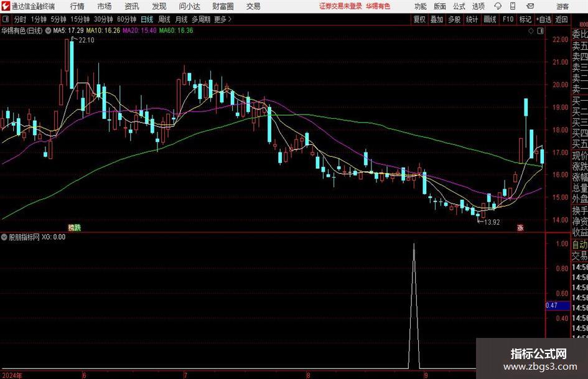The width and height of the screenshot is (588, 379).
Task: Expand the MA indicator settings circle arrow
Action: [x=48, y=30]
